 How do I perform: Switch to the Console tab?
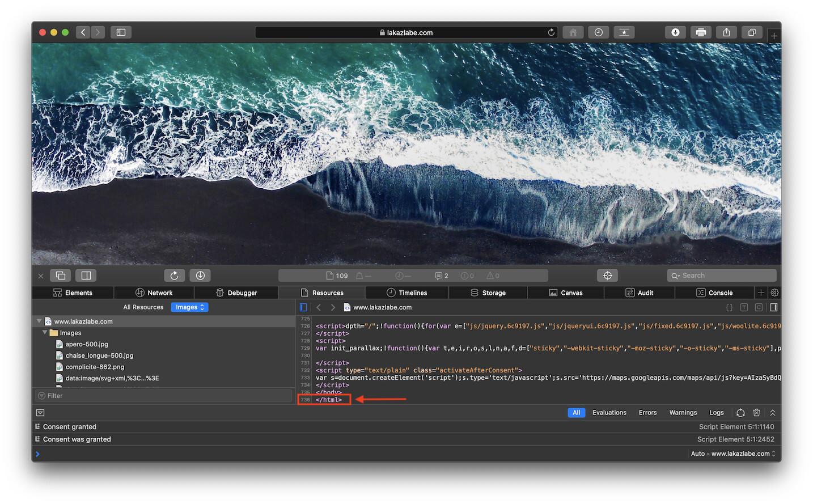pos(714,293)
